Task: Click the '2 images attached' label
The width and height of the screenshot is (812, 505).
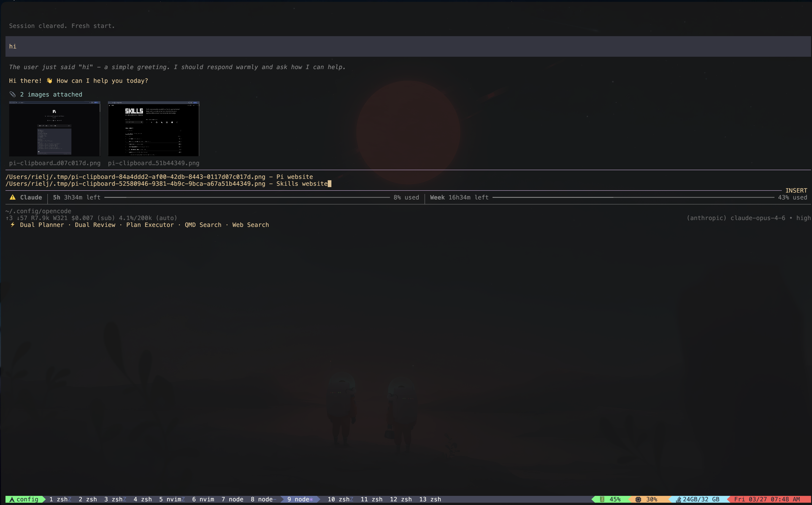Action: click(51, 94)
